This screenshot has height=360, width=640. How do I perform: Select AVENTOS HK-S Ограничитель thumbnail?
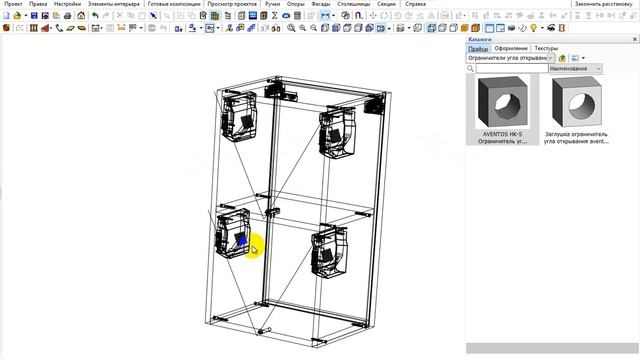(502, 109)
